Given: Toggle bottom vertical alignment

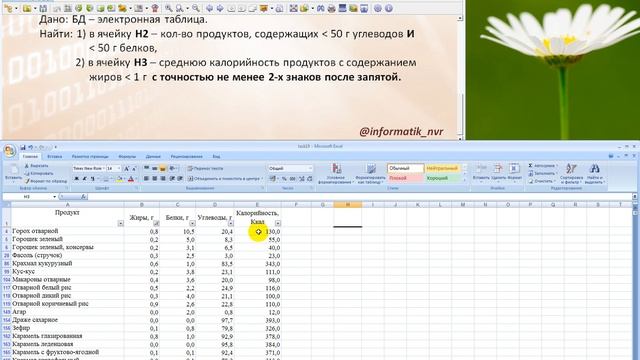Looking at the screenshot, I should pyautogui.click(x=163, y=169).
